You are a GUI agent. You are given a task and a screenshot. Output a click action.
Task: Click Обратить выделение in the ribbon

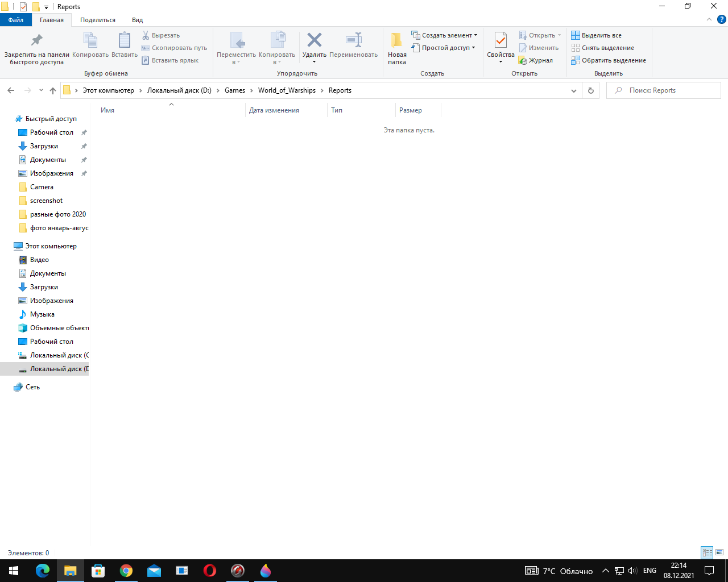[609, 60]
